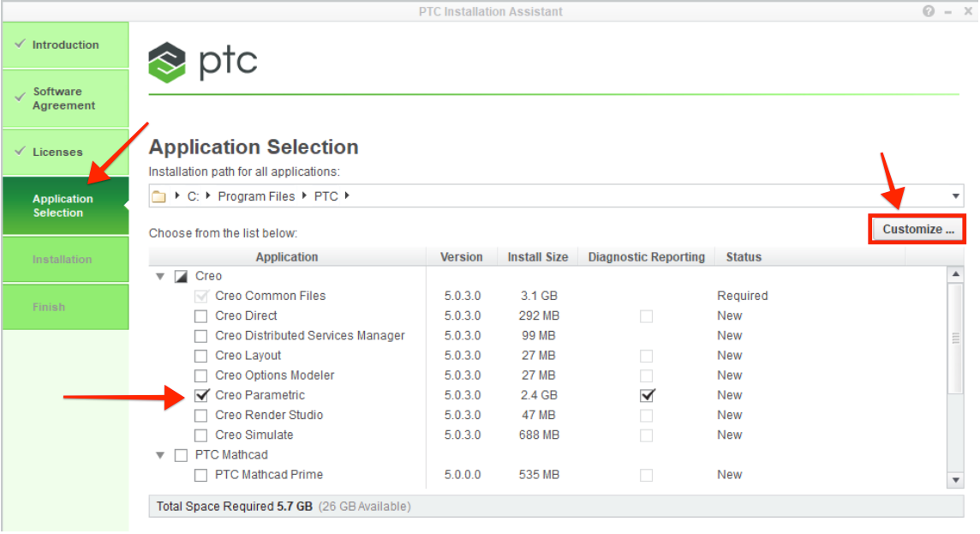Sort by the Install Size column header
The width and height of the screenshot is (980, 534).
click(537, 257)
